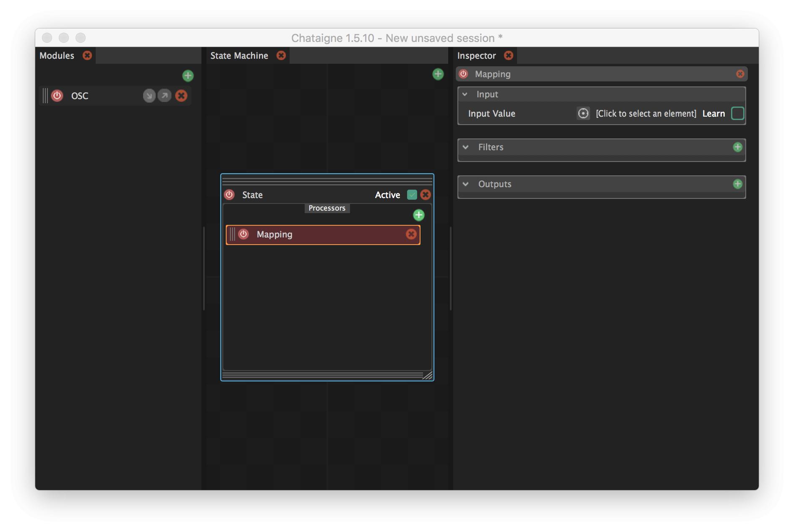Add a new module with green plus
This screenshot has height=532, width=794.
(x=188, y=76)
